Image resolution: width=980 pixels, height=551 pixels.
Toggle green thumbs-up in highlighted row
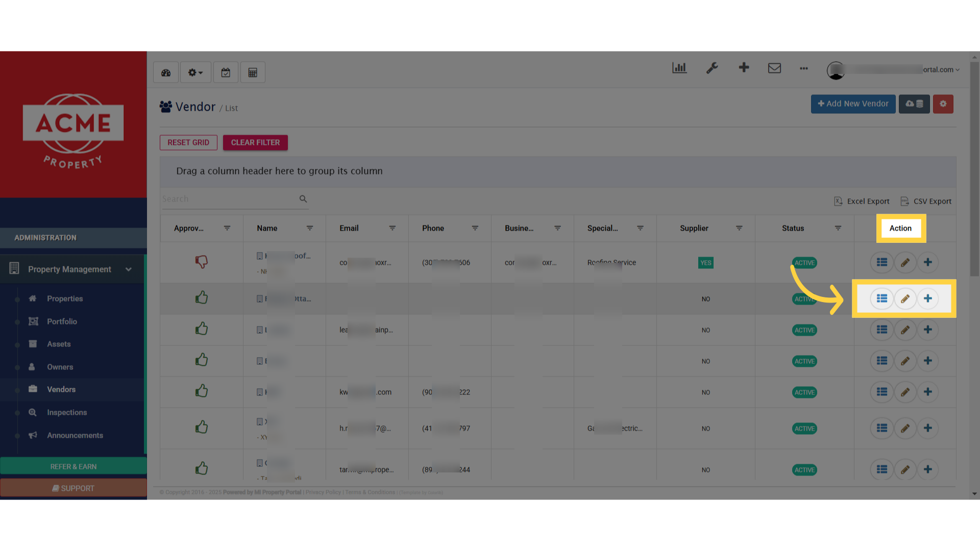(202, 297)
